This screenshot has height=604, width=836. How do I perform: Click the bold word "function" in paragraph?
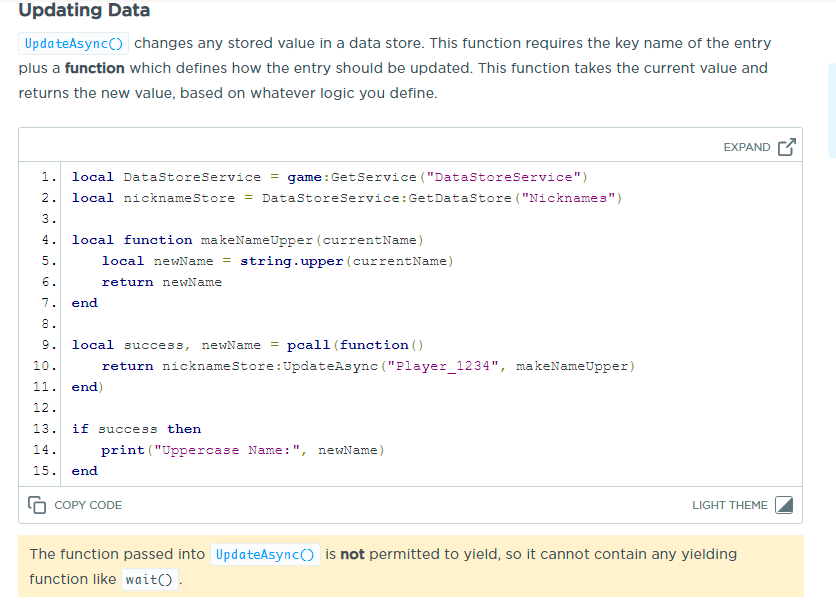95,69
